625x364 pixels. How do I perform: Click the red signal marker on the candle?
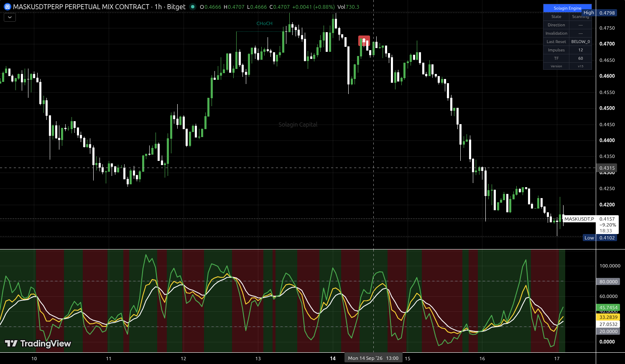(364, 41)
